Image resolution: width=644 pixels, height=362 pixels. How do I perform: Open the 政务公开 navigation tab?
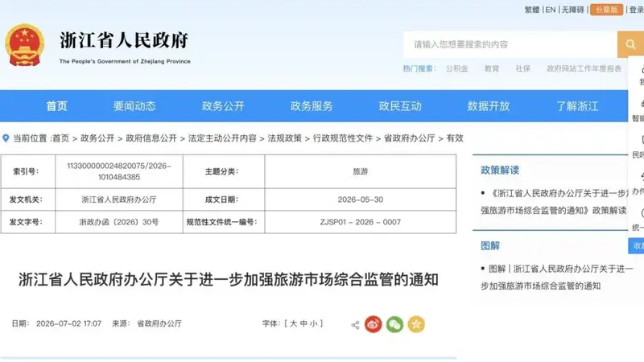[223, 106]
